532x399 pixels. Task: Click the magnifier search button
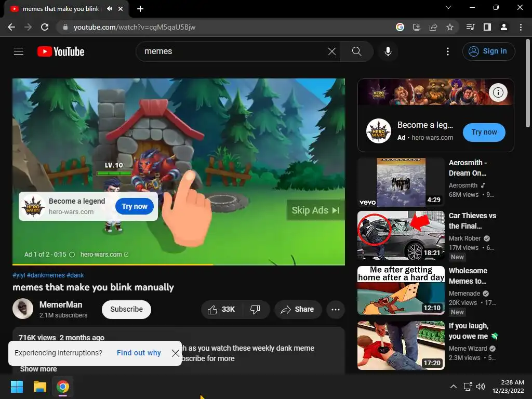(x=356, y=51)
